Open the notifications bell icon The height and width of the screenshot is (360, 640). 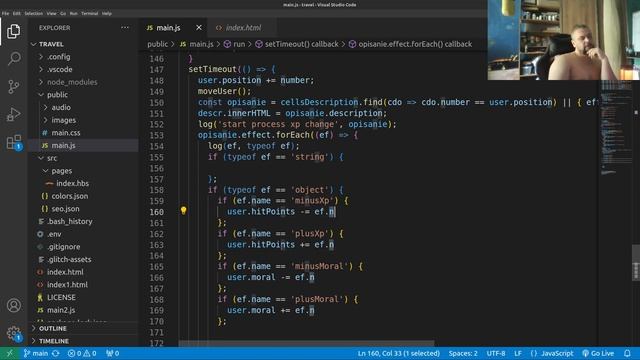pos(627,353)
